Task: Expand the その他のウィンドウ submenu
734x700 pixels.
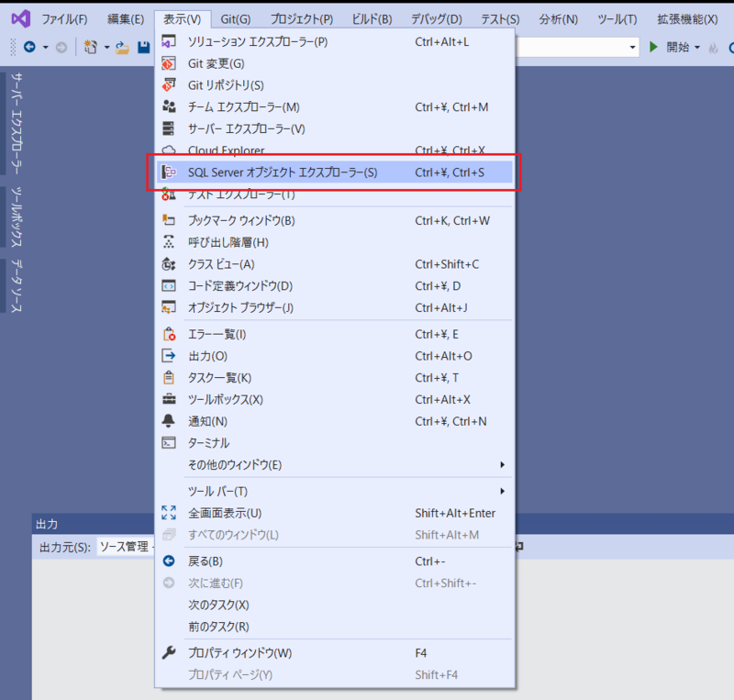Action: coord(502,464)
